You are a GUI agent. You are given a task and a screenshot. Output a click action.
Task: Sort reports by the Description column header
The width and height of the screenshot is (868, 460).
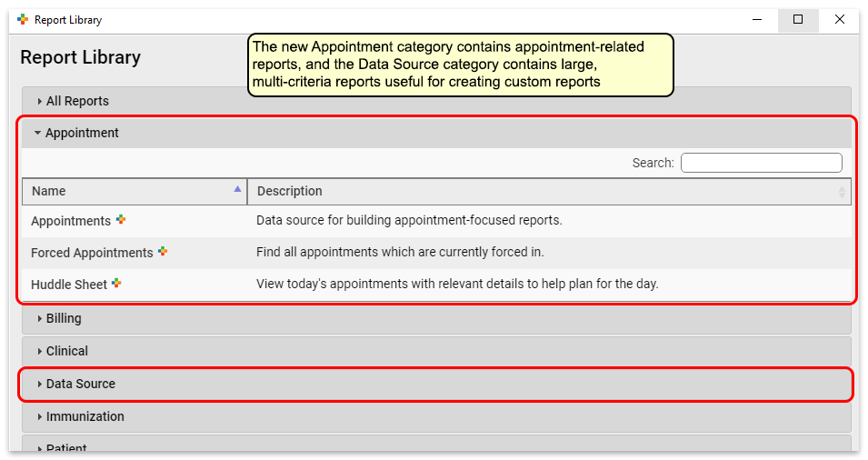click(x=549, y=191)
